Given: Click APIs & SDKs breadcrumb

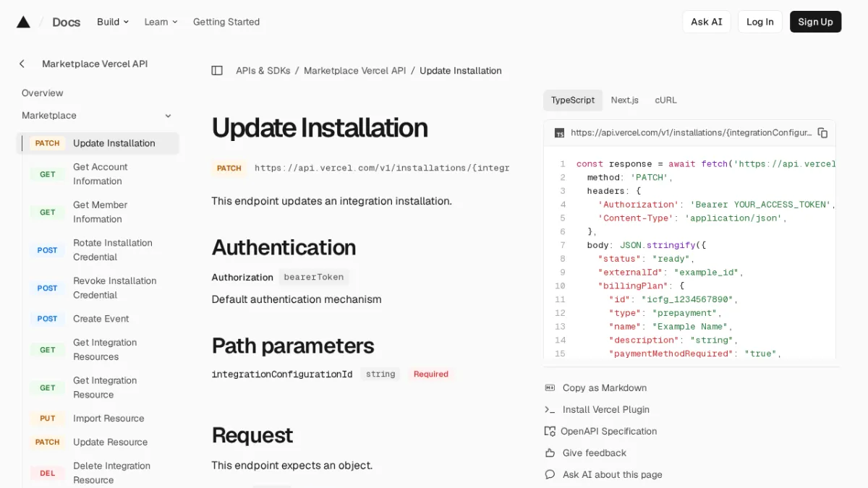Looking at the screenshot, I should pos(263,70).
